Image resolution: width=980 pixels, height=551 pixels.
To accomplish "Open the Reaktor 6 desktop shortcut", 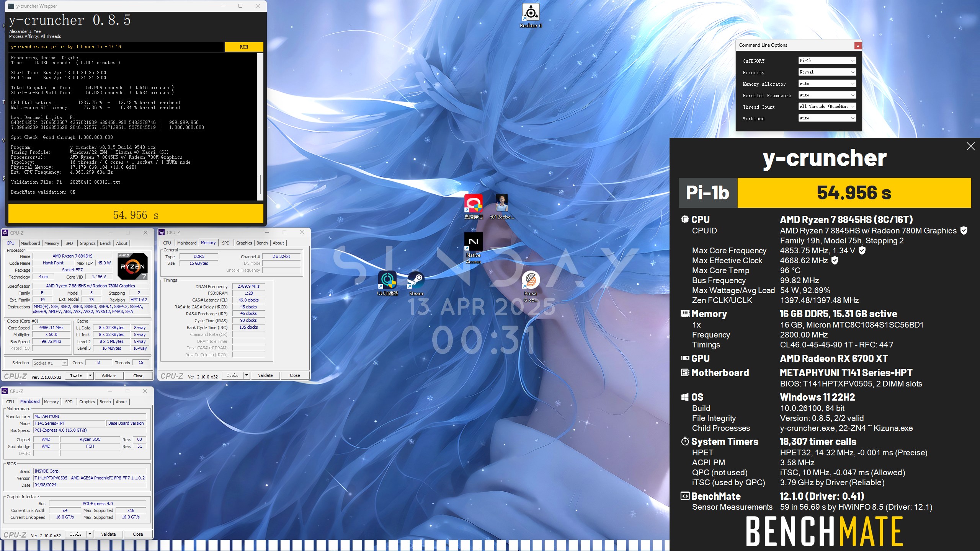I will tap(531, 16).
